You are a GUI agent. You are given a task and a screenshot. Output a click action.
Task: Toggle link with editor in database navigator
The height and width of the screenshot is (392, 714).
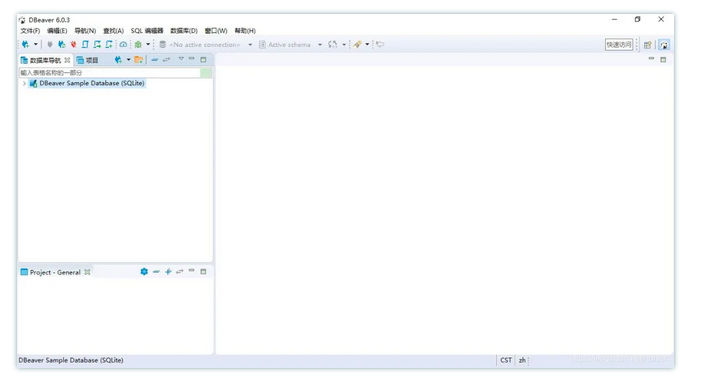click(167, 60)
